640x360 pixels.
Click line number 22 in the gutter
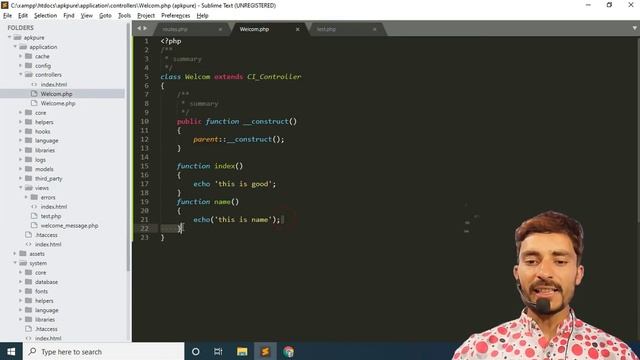(x=144, y=228)
